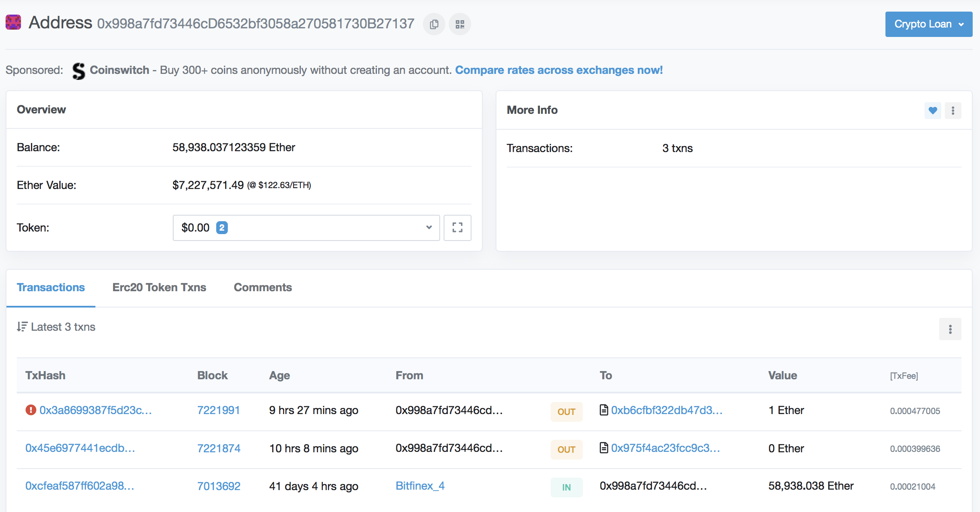Open the Erc20 Token Txns tab
The height and width of the screenshot is (512, 980).
click(x=159, y=287)
